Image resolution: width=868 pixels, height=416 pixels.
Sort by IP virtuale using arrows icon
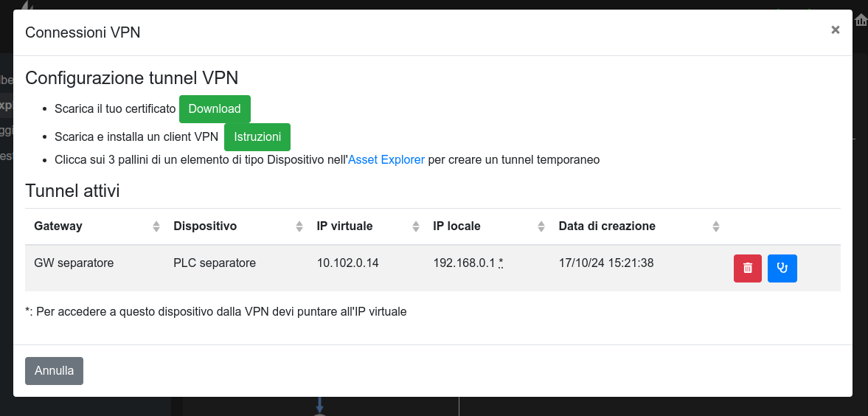click(416, 226)
